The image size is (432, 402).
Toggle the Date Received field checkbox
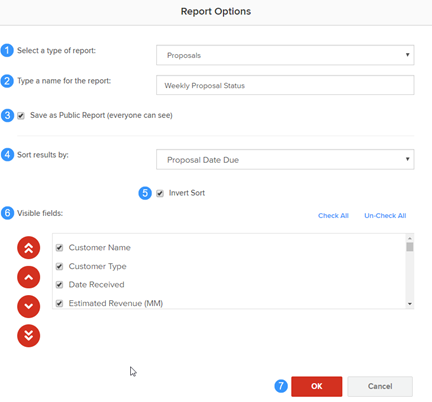pyautogui.click(x=59, y=285)
